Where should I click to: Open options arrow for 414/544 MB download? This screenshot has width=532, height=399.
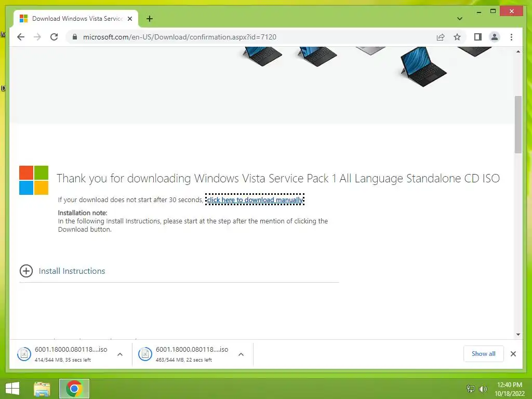coord(120,354)
